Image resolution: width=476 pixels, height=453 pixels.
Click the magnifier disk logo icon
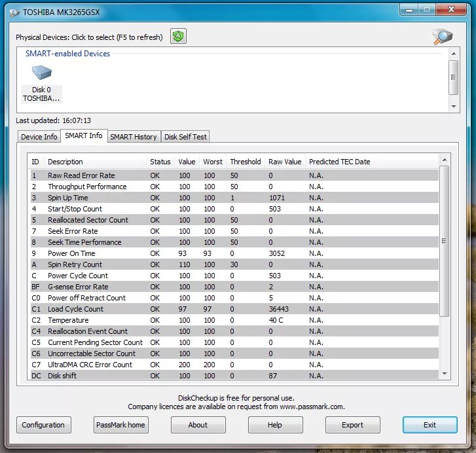pos(443,37)
